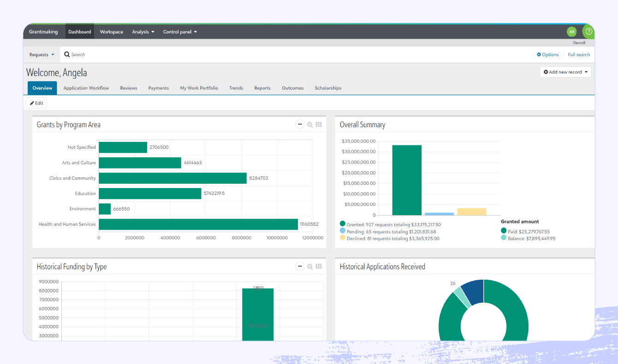The width and height of the screenshot is (618, 364).
Task: Show data table for Grants by Program Area
Action: click(x=319, y=124)
